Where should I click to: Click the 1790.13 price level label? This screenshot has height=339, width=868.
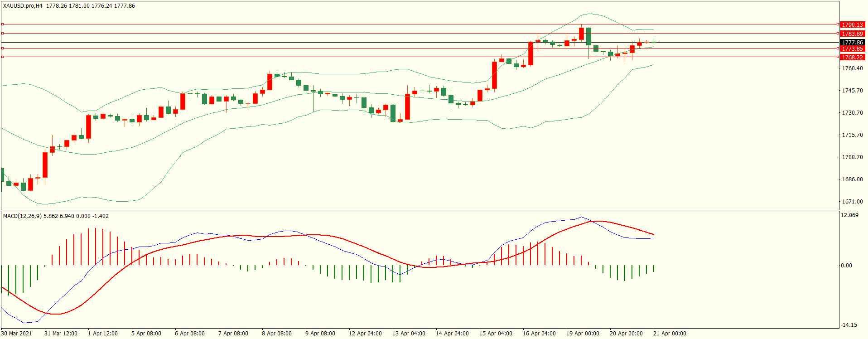point(852,25)
